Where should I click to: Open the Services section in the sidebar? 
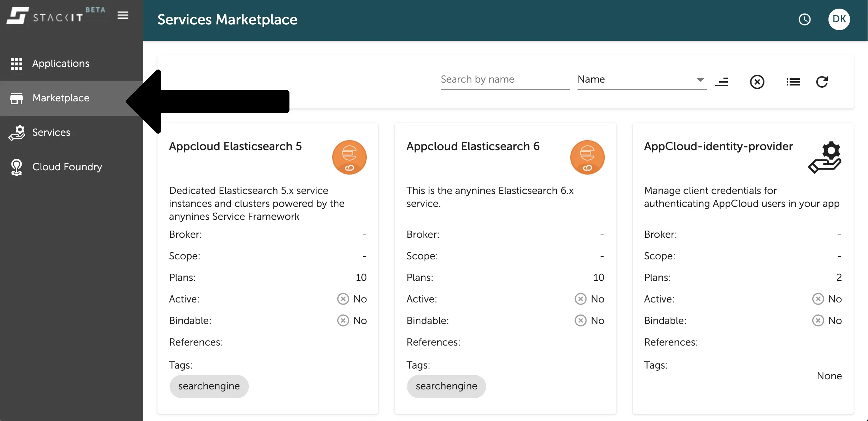51,132
